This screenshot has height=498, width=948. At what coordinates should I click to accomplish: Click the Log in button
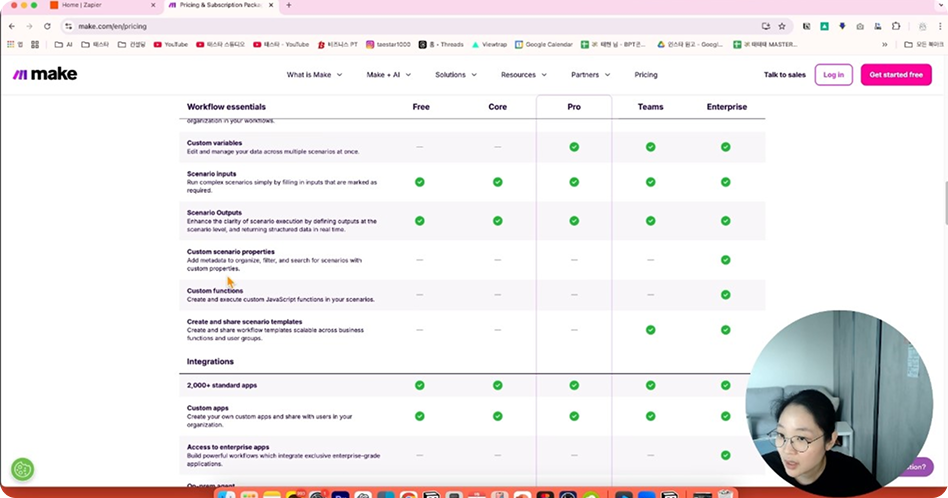pos(833,75)
